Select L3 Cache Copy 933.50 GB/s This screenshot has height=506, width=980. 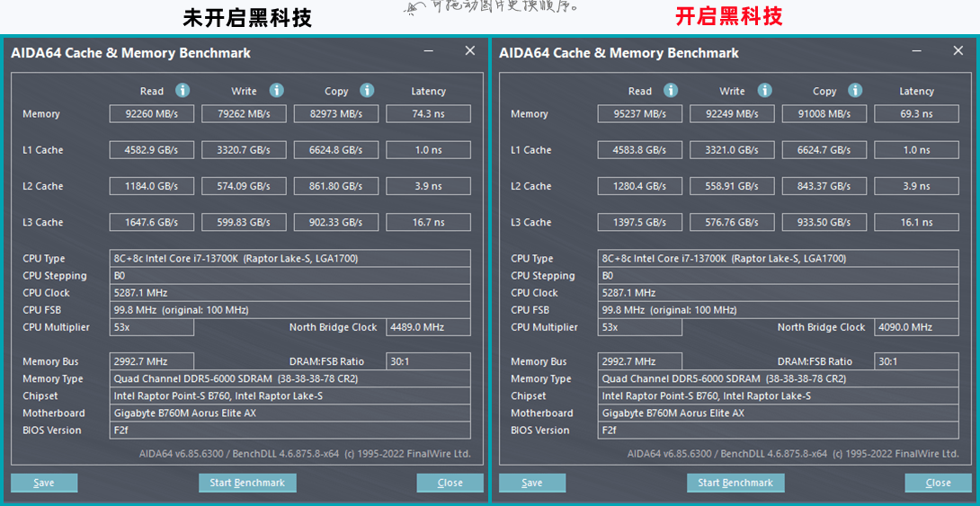click(x=824, y=222)
